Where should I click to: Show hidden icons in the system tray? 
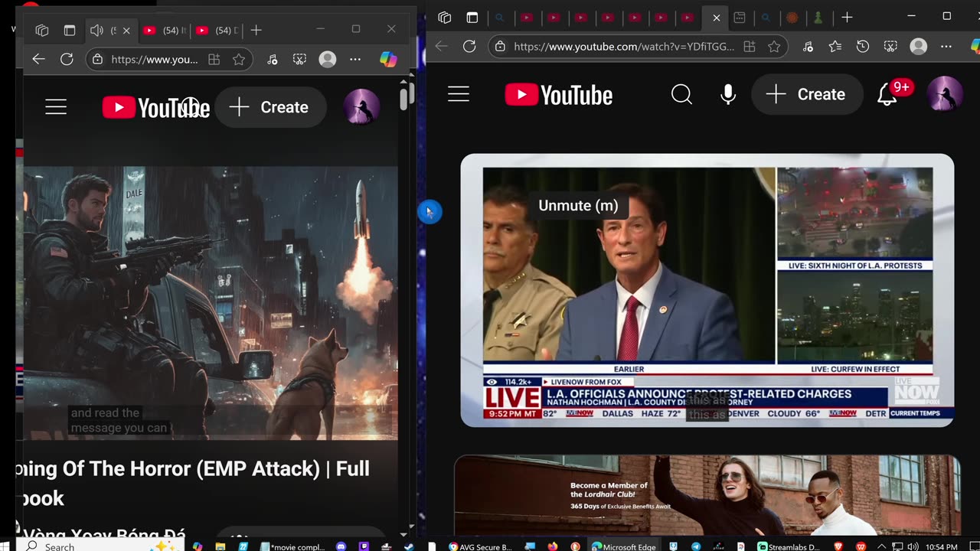pos(882,546)
